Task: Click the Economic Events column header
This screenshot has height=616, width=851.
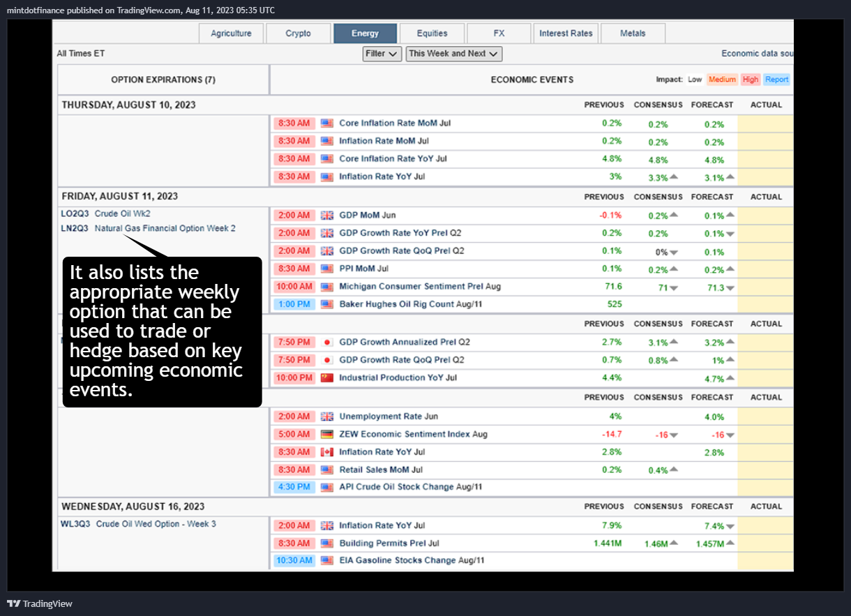Action: point(532,80)
